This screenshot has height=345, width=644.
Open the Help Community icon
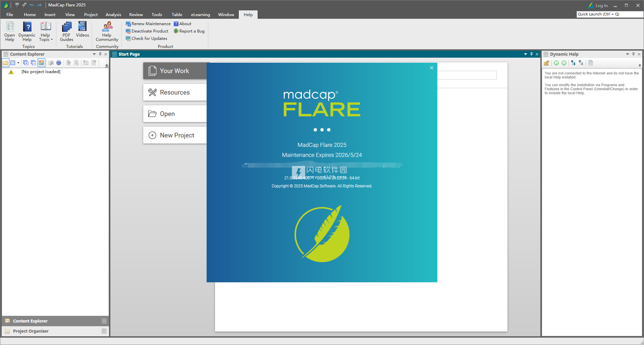tap(107, 31)
